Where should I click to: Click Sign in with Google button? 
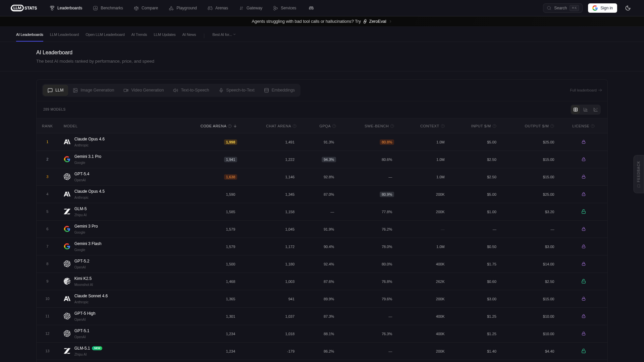[x=602, y=8]
